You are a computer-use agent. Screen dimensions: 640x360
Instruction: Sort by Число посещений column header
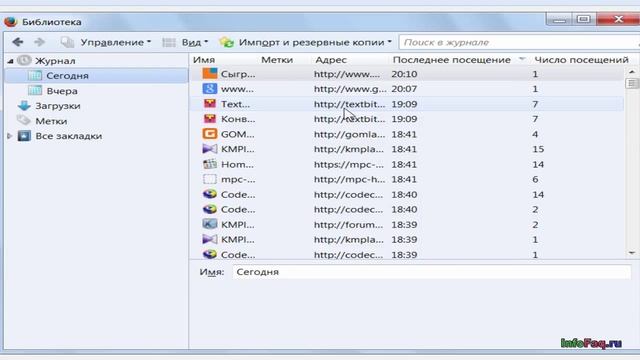pos(581,60)
